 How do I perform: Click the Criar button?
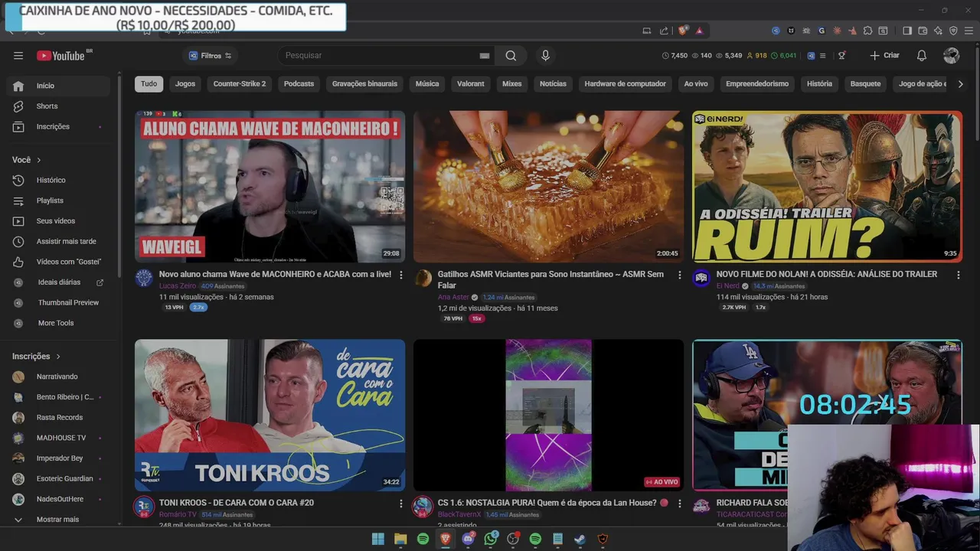click(x=885, y=55)
